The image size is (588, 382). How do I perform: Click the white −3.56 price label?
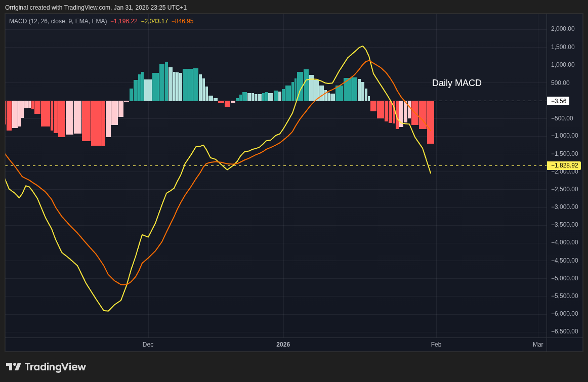[558, 101]
